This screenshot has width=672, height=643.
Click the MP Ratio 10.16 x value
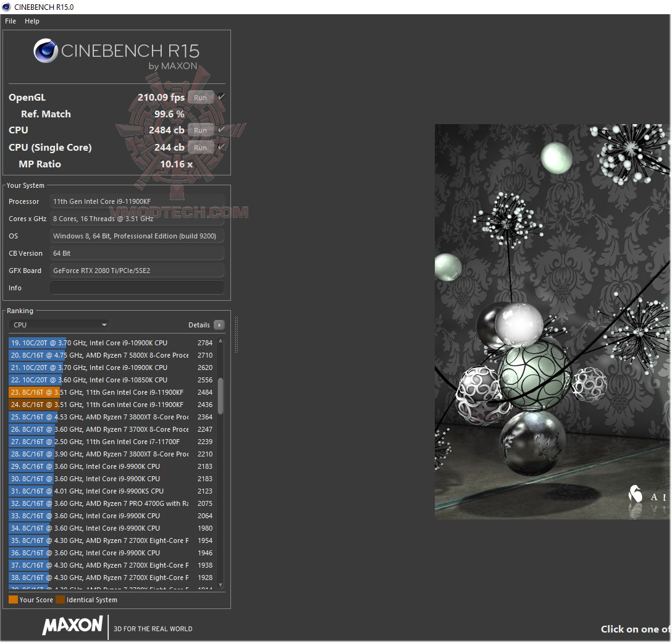pyautogui.click(x=176, y=164)
